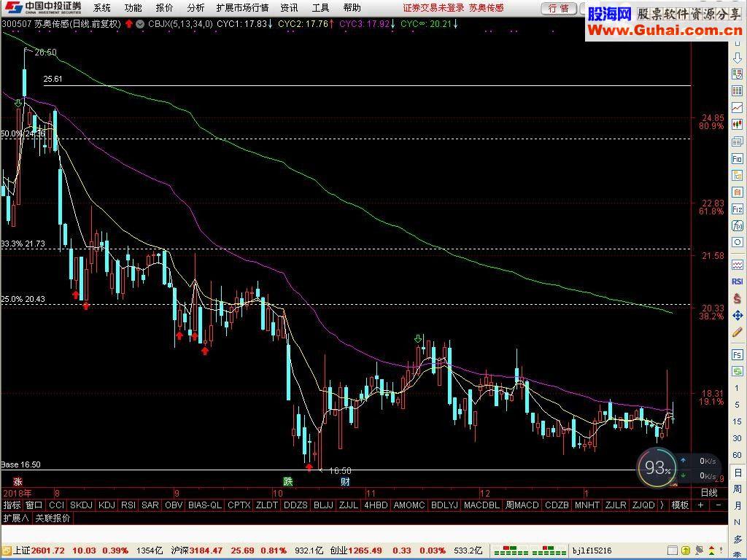Click the F12 icon in the right toolbar
Viewport: 747px width, 560px height.
[738, 209]
